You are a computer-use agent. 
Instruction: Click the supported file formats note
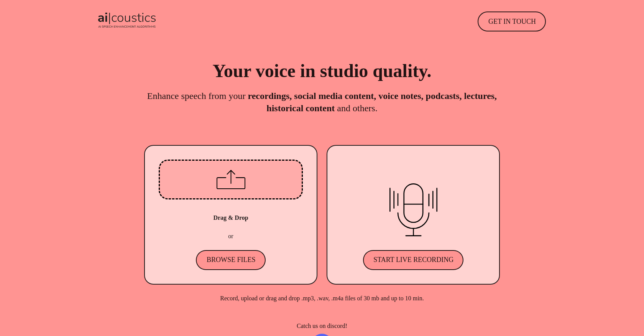pyautogui.click(x=322, y=298)
